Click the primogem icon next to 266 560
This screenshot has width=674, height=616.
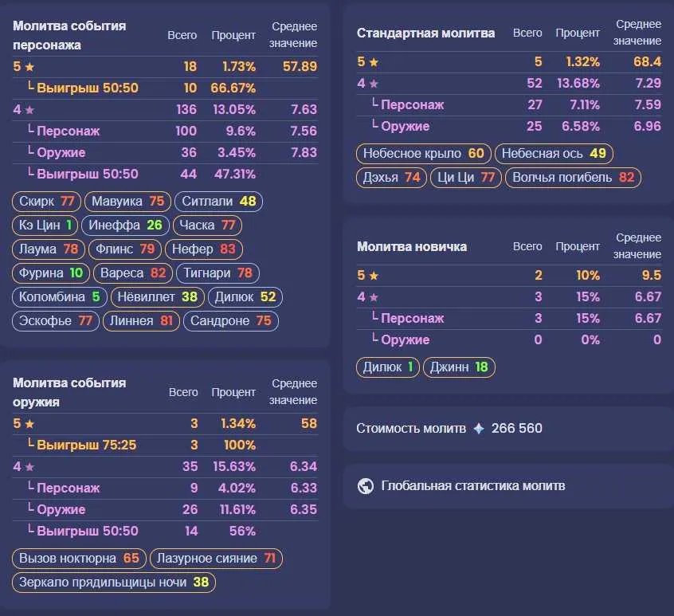click(479, 429)
